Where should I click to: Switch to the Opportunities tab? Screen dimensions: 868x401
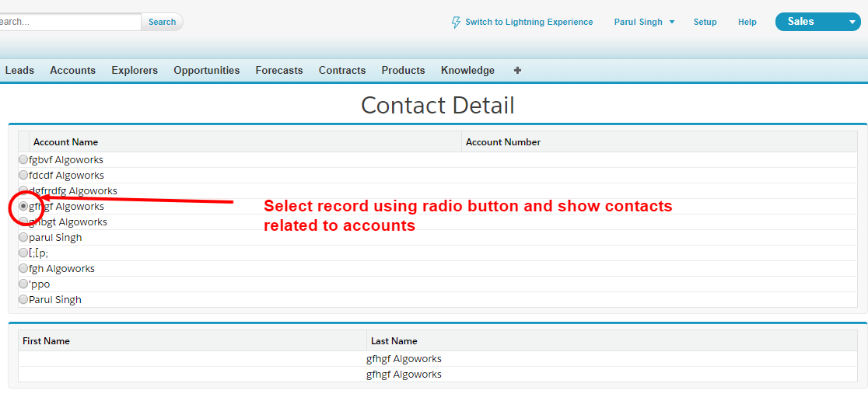tap(206, 70)
